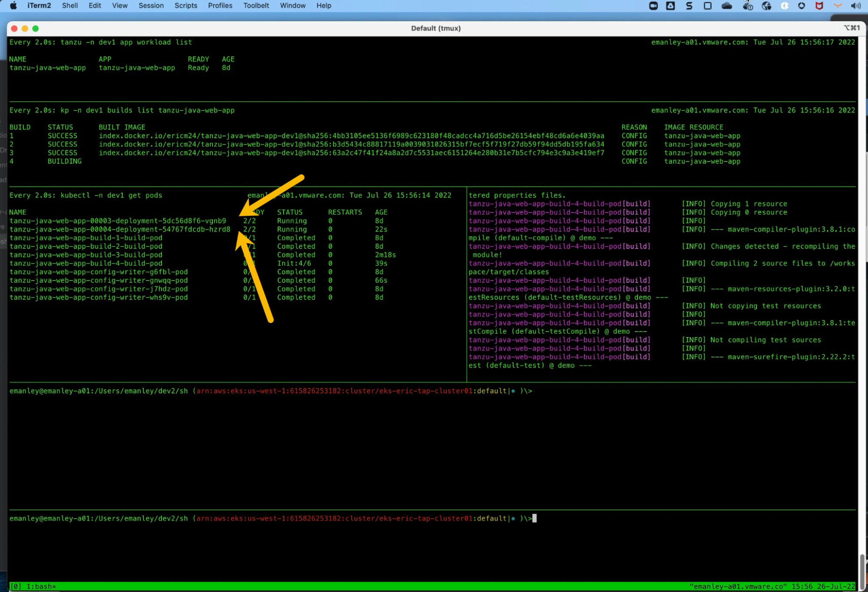Open the Scripts menu
The image size is (868, 592).
point(185,6)
